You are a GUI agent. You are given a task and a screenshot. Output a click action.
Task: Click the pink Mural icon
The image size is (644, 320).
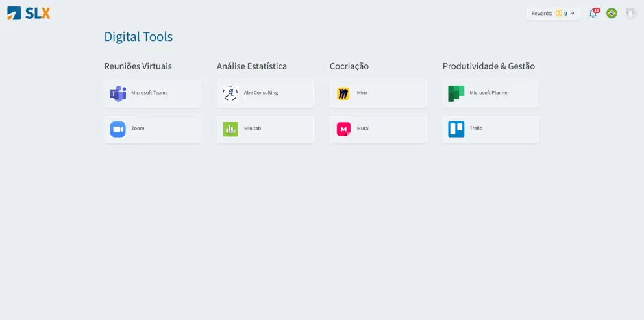point(343,129)
